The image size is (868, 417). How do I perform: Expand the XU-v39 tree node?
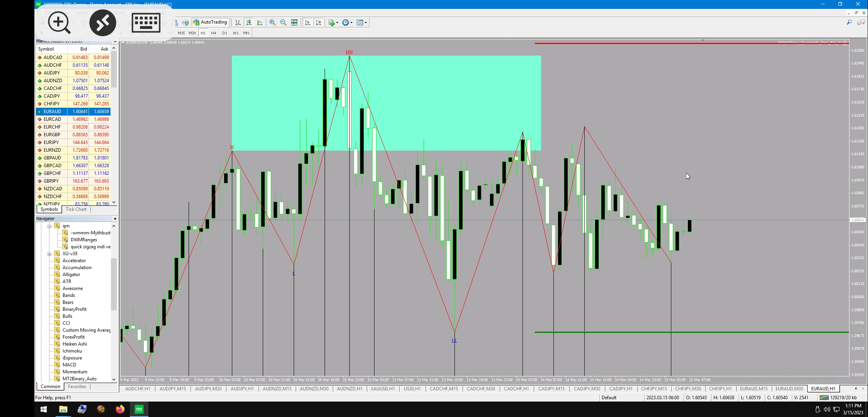tap(49, 254)
